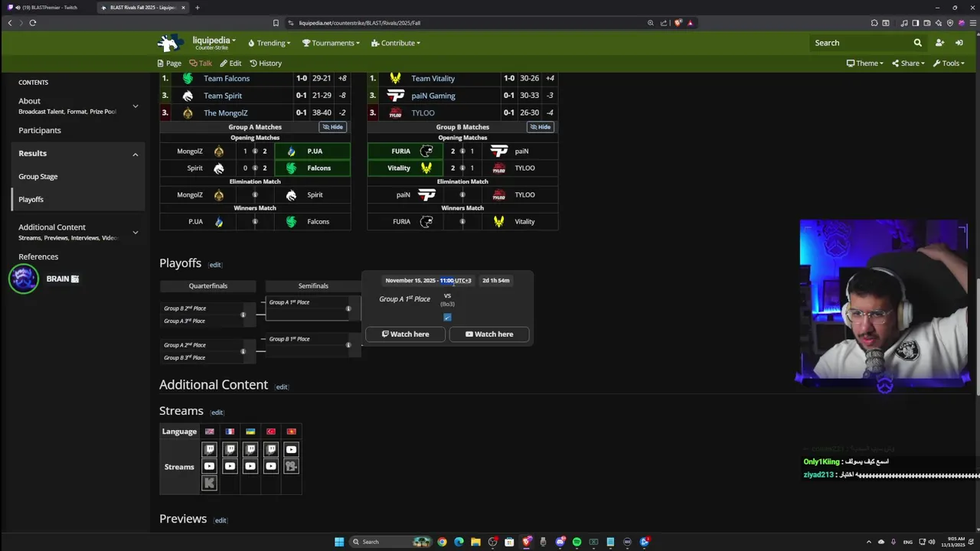The height and width of the screenshot is (551, 980).
Task: Open the Contribute dropdown menu
Action: coord(396,43)
